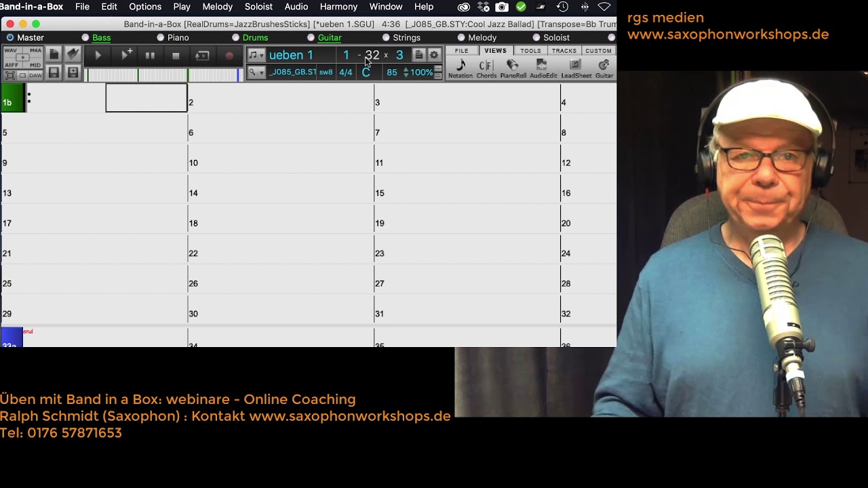Image resolution: width=868 pixels, height=488 pixels.
Task: Select Strings track radio button
Action: pos(386,37)
